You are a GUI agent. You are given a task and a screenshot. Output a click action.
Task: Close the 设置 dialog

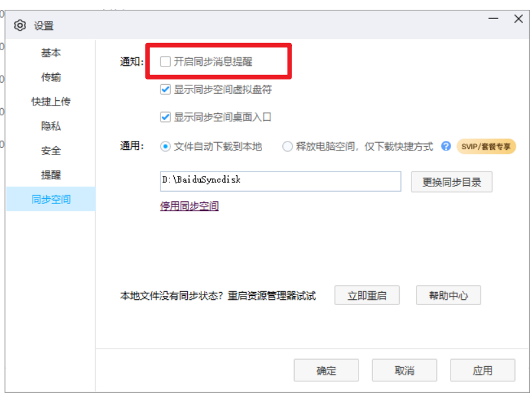click(x=518, y=19)
